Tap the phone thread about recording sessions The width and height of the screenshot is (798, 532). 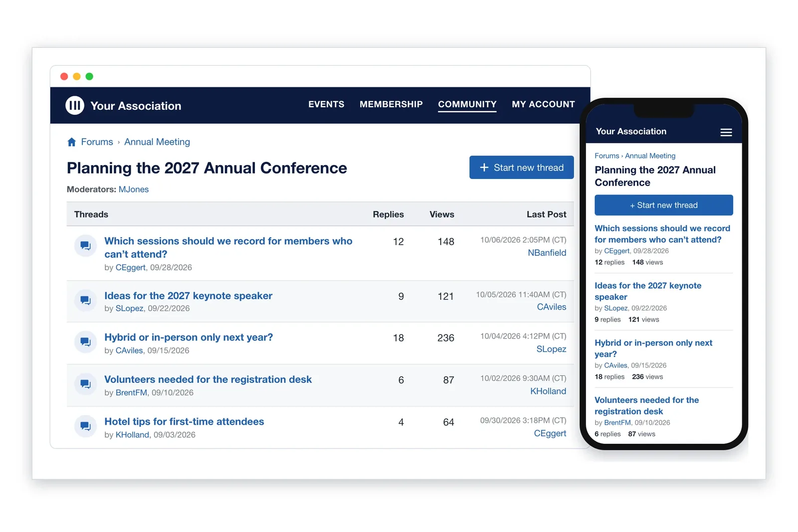(x=662, y=234)
